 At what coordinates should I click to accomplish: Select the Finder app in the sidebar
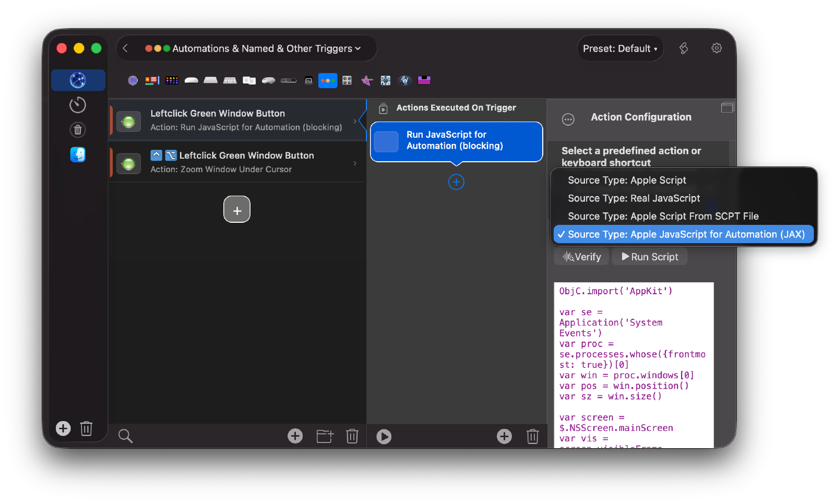(x=78, y=154)
